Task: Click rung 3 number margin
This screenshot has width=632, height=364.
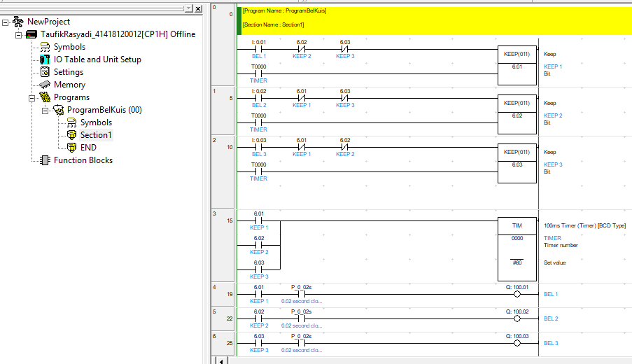Action: [x=223, y=246]
